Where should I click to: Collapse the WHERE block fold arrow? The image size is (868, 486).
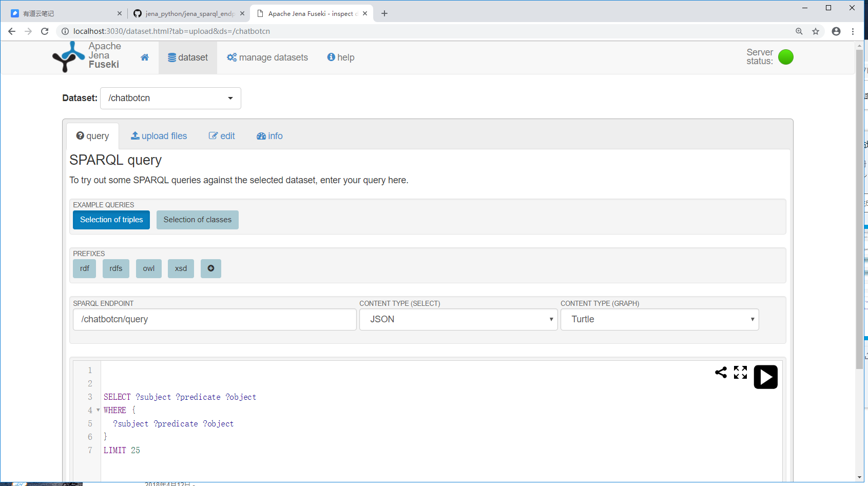[98, 410]
